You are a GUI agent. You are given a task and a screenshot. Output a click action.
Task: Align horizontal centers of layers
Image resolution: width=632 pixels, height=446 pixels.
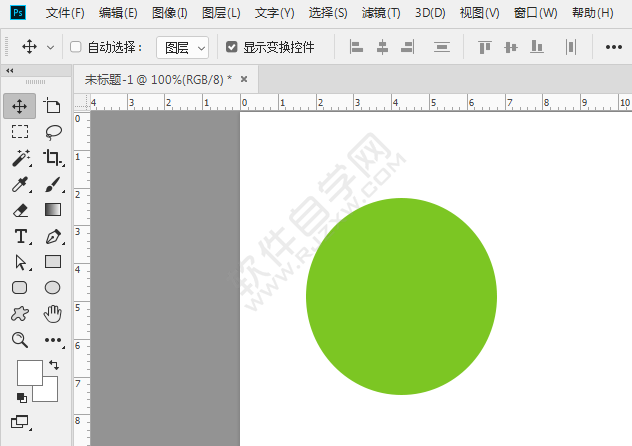(382, 47)
